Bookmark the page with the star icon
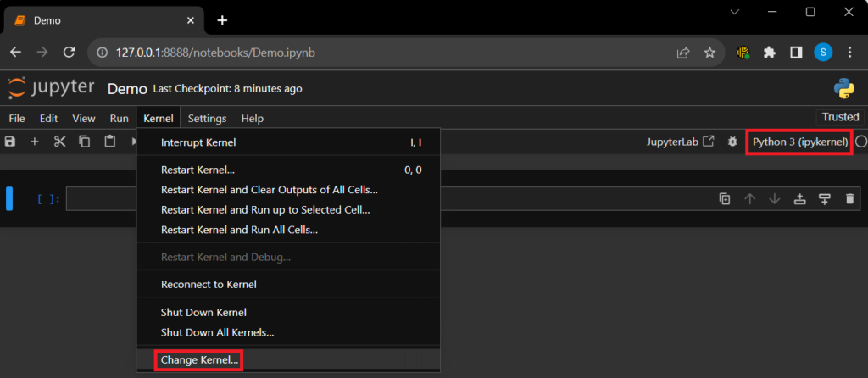The width and height of the screenshot is (868, 378). click(x=709, y=53)
